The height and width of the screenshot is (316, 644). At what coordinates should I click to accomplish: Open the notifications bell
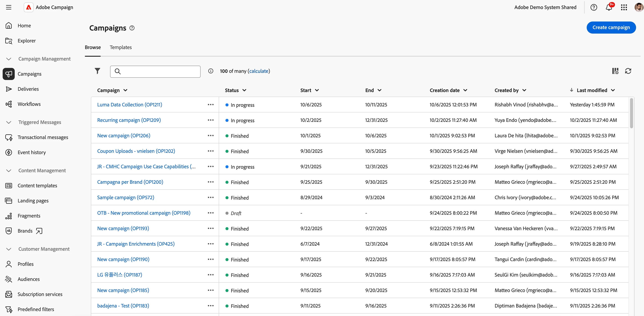pyautogui.click(x=609, y=8)
